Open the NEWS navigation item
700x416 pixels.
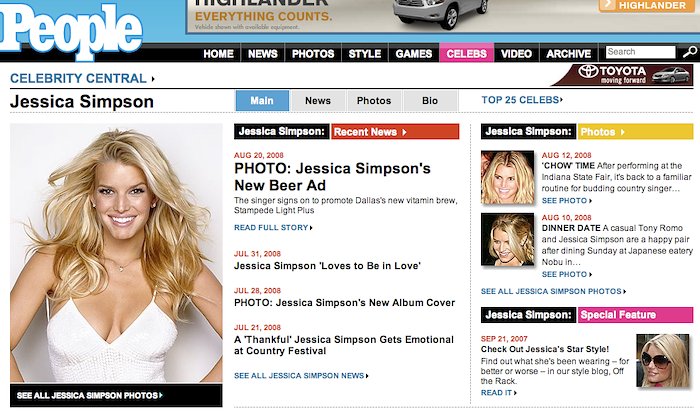262,54
